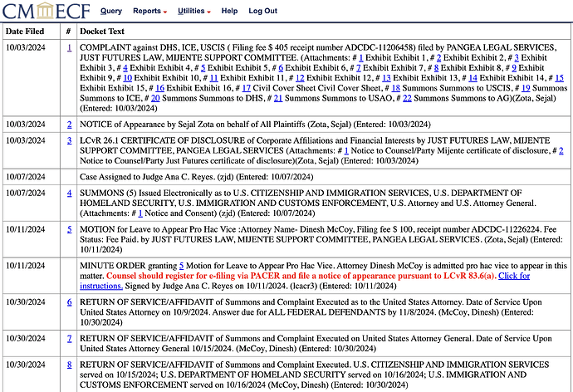
Task: Open attachment 17 Civil Cover Sheet
Action: click(247, 88)
